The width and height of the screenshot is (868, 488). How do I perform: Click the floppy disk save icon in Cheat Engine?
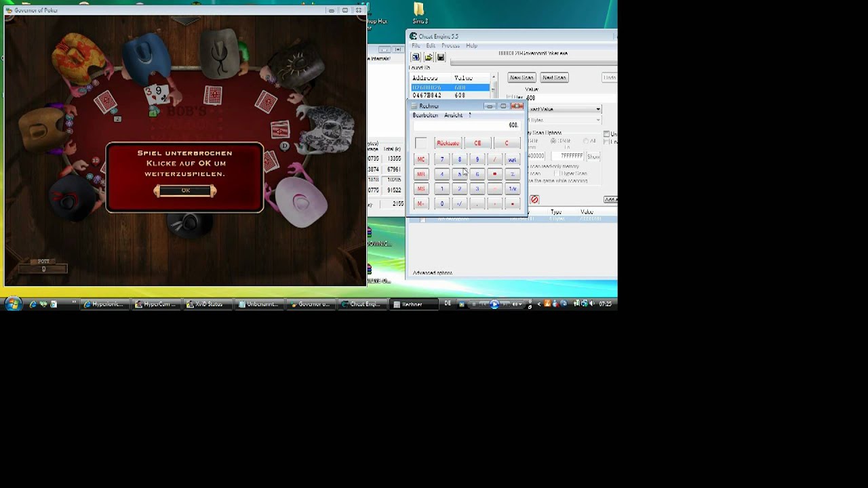pyautogui.click(x=440, y=58)
